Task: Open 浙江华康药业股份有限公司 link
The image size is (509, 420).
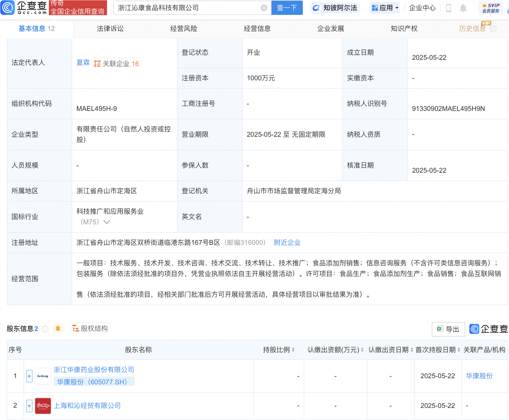Action: tap(94, 370)
